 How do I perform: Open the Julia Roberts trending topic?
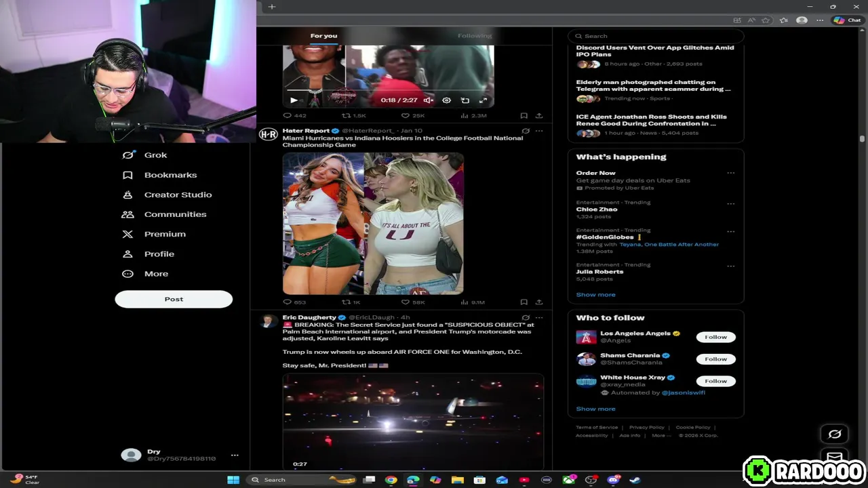[599, 272]
